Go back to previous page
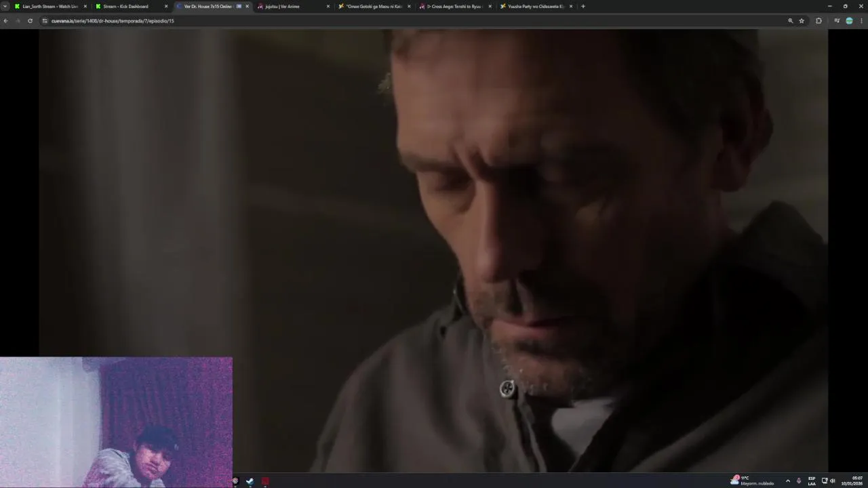Screen dimensions: 868x488 click(x=5, y=21)
